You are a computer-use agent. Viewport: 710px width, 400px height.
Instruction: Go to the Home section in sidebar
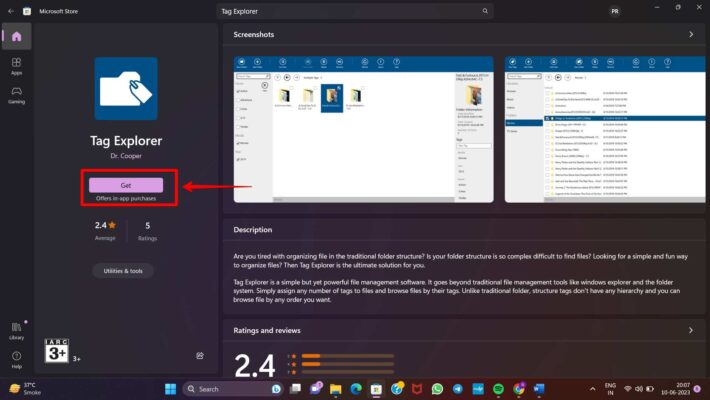17,37
